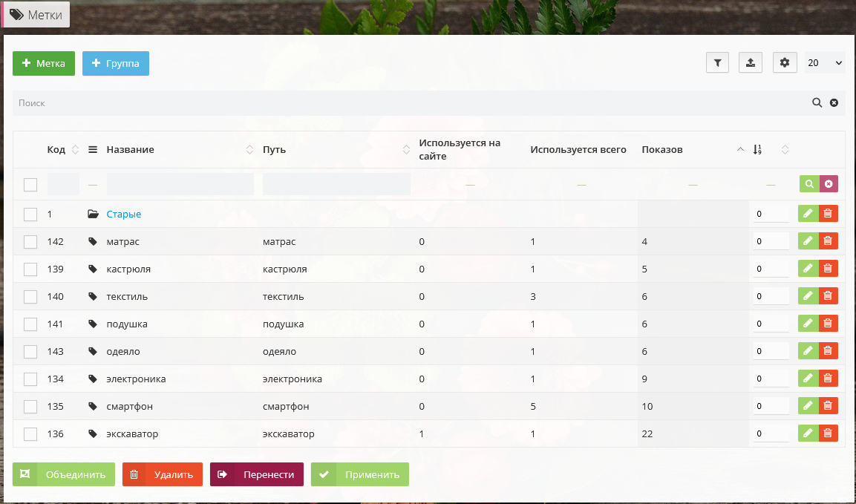Viewport: 856px width, 504px height.
Task: Select the checkbox for кастрюля row
Action: click(30, 269)
